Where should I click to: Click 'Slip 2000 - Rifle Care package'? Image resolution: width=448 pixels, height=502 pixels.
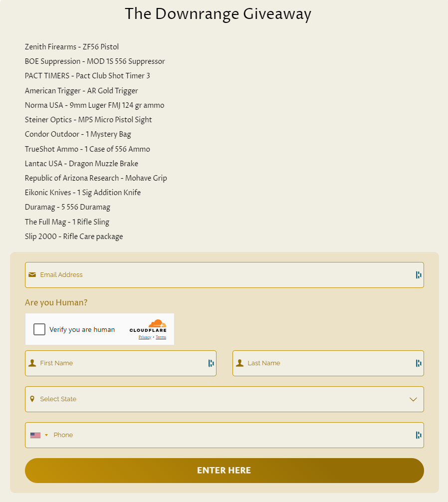pyautogui.click(x=74, y=236)
